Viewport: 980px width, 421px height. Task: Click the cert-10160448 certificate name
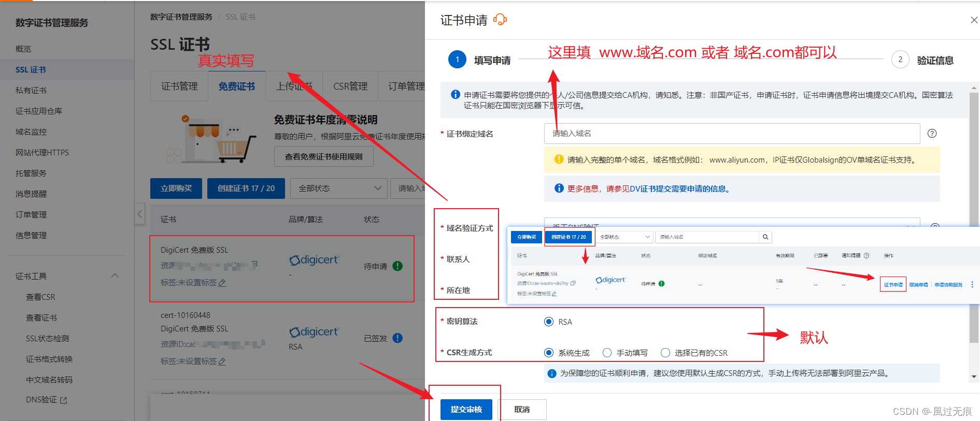click(x=186, y=315)
